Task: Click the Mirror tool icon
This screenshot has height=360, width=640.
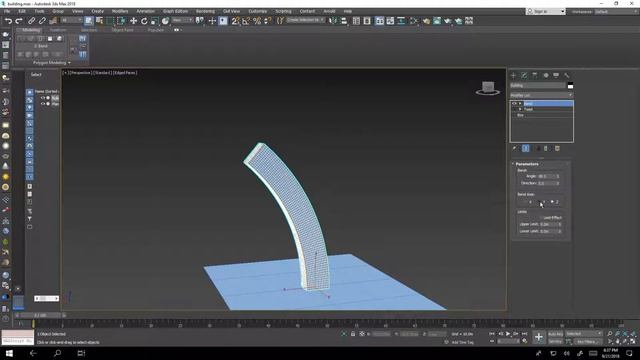Action: [333, 21]
